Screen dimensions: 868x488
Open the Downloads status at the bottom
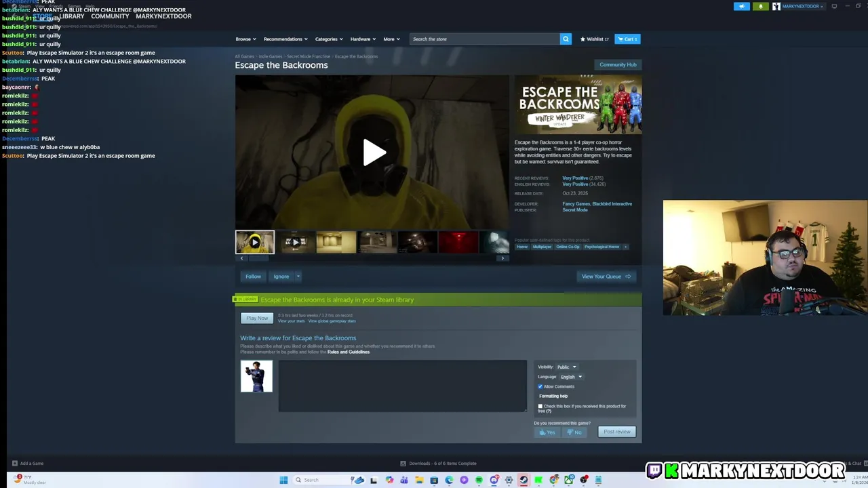click(438, 464)
